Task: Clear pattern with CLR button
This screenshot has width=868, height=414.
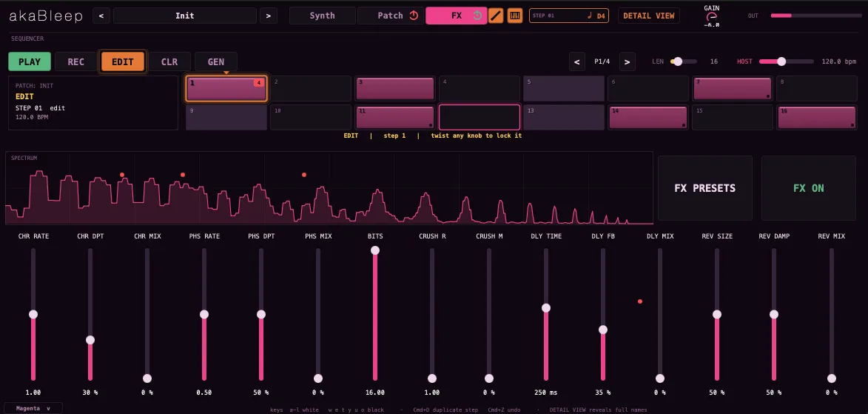Action: pyautogui.click(x=169, y=61)
